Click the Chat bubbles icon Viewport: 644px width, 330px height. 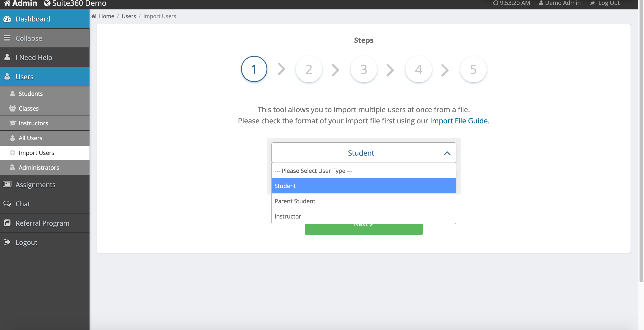point(7,204)
